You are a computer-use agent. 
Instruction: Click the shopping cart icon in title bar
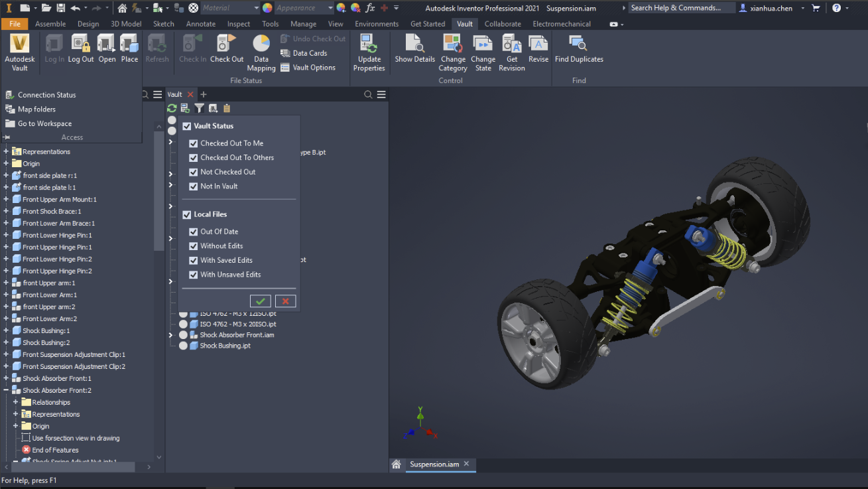[816, 8]
